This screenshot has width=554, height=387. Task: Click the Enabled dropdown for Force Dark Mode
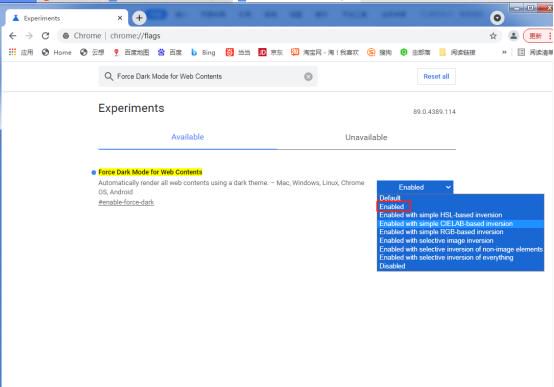pyautogui.click(x=415, y=187)
